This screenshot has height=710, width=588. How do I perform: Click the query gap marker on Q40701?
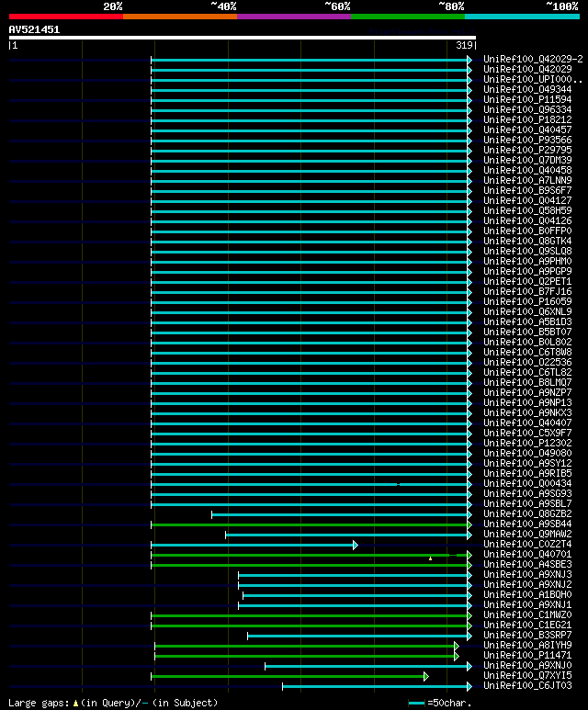click(x=430, y=558)
